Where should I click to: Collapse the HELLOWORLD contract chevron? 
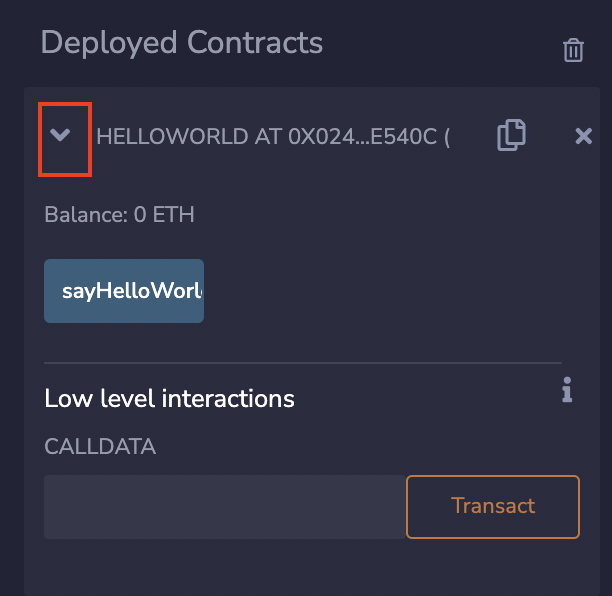61,135
